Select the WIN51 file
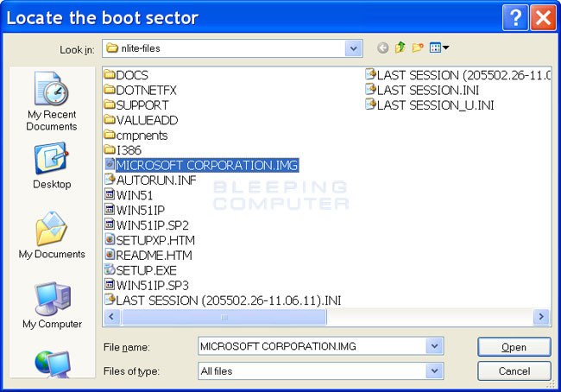Screen dimensions: 561x392 [x=129, y=195]
